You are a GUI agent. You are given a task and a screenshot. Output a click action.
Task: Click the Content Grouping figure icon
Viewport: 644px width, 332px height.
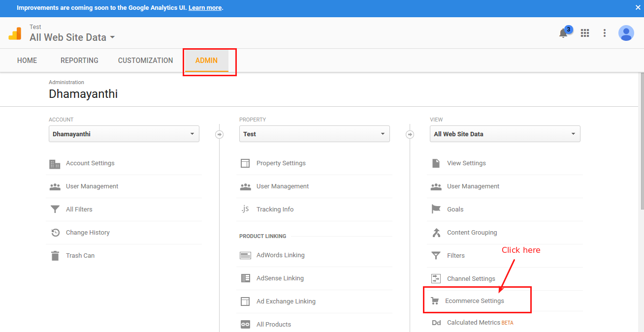tap(436, 233)
